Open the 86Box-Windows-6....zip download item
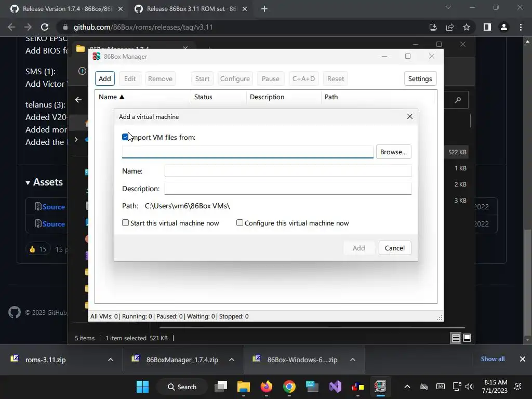Viewport: 532px width, 399px height. [x=302, y=360]
